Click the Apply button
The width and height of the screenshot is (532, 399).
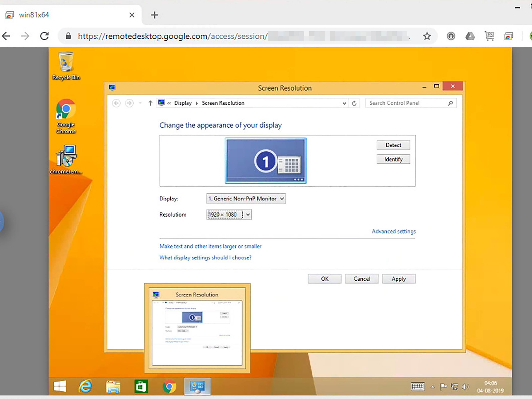[399, 279]
